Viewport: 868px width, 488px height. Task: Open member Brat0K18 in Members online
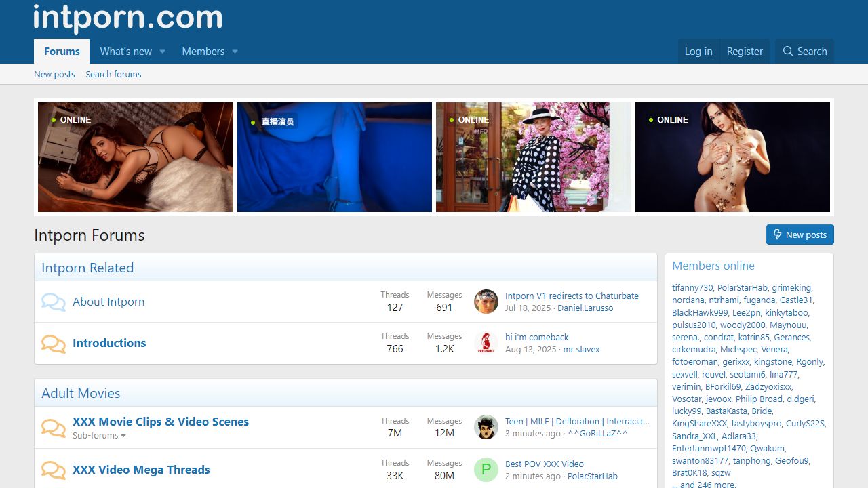[690, 472]
